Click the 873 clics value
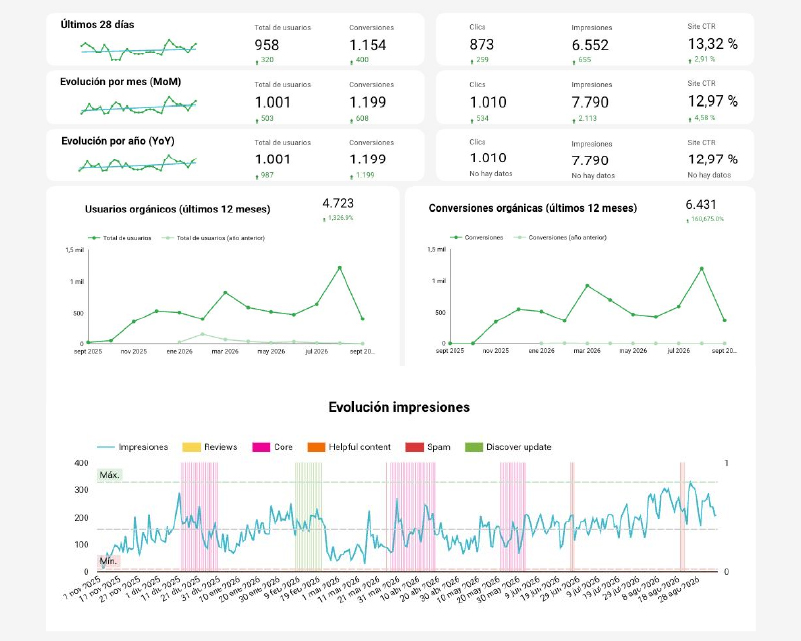 click(x=482, y=44)
